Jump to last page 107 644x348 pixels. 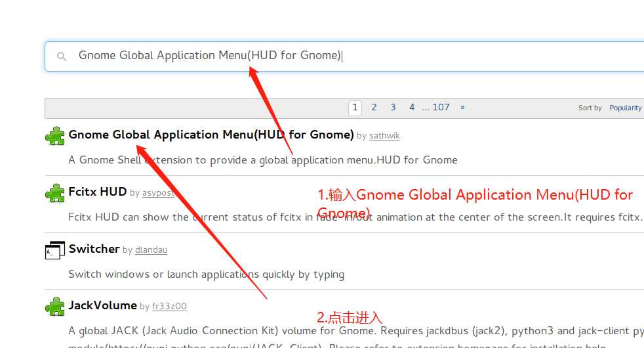pos(441,108)
